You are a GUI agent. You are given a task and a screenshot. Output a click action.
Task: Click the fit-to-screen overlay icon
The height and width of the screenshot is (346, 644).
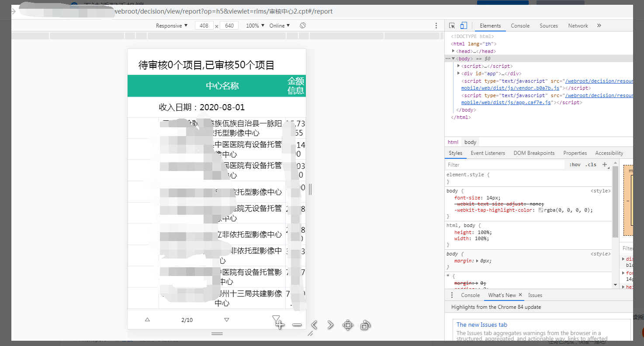click(x=348, y=325)
